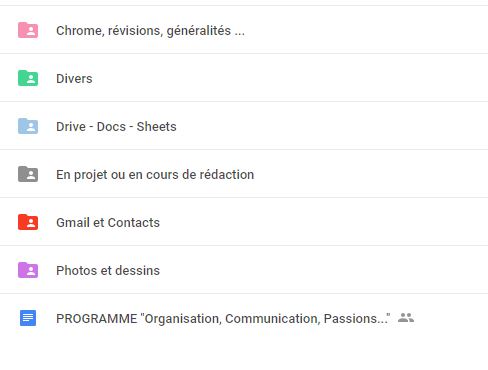488x370 pixels.
Task: Click the pink shared folder icon
Action: [x=28, y=30]
